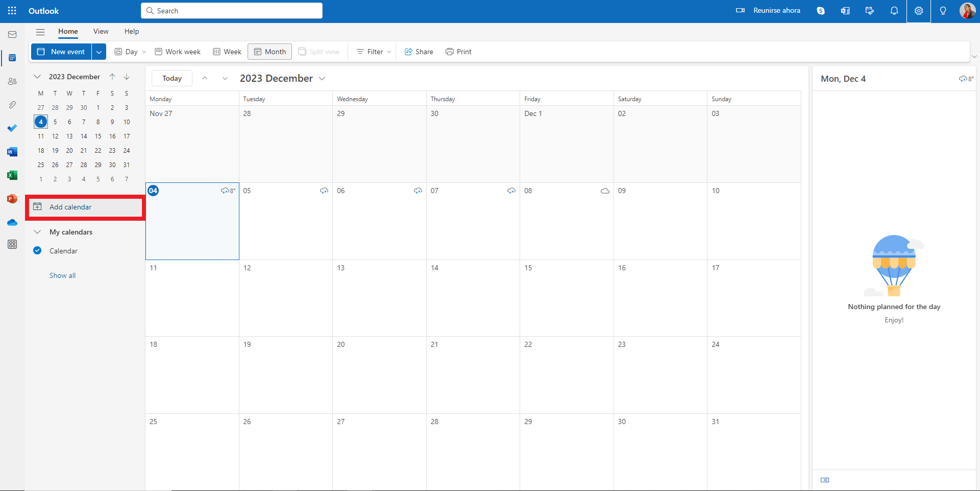Open notifications bell

tap(894, 11)
